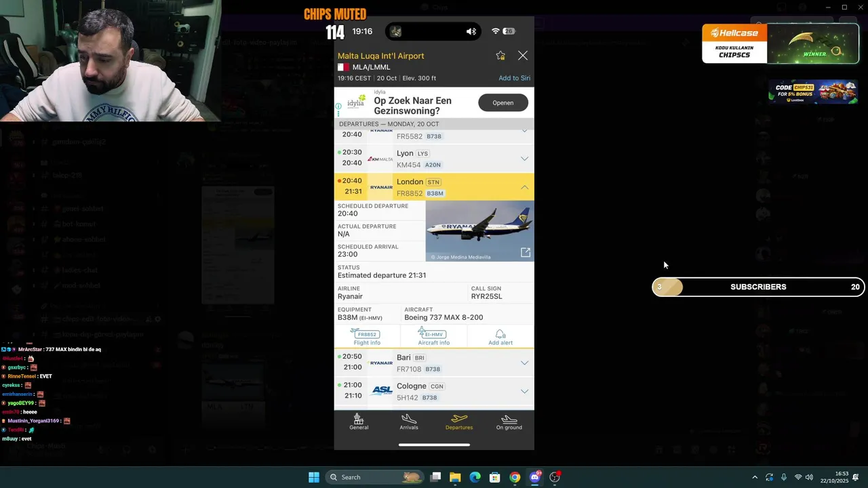This screenshot has width=868, height=488.
Task: Open OBS Studio from taskbar
Action: pos(555,477)
